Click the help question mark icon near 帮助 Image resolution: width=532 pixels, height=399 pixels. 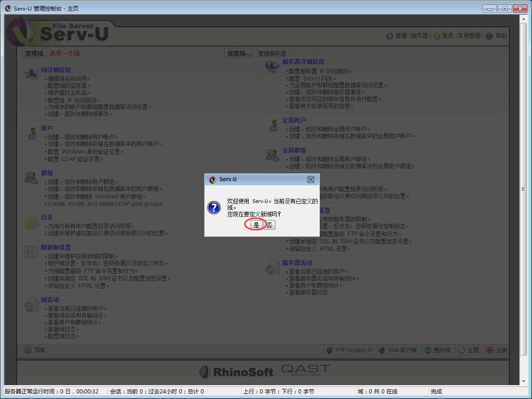(x=489, y=36)
